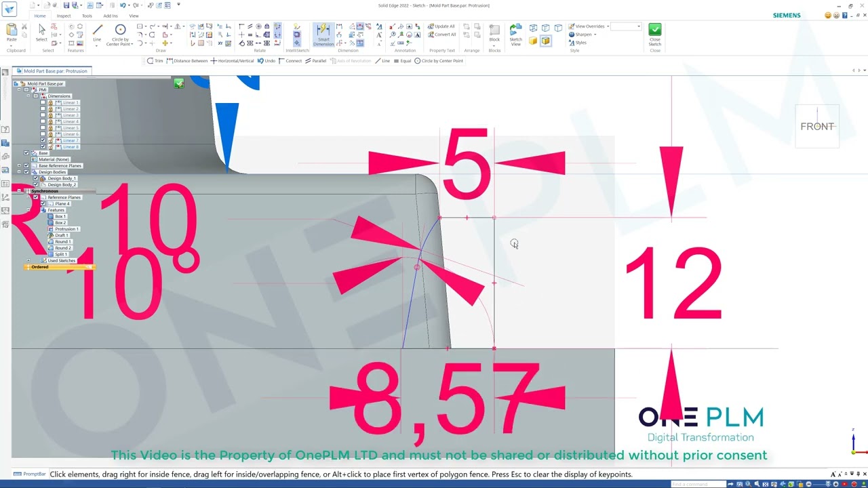Click Convert All in Property Text
Screen dimensions: 868x488
click(x=441, y=35)
